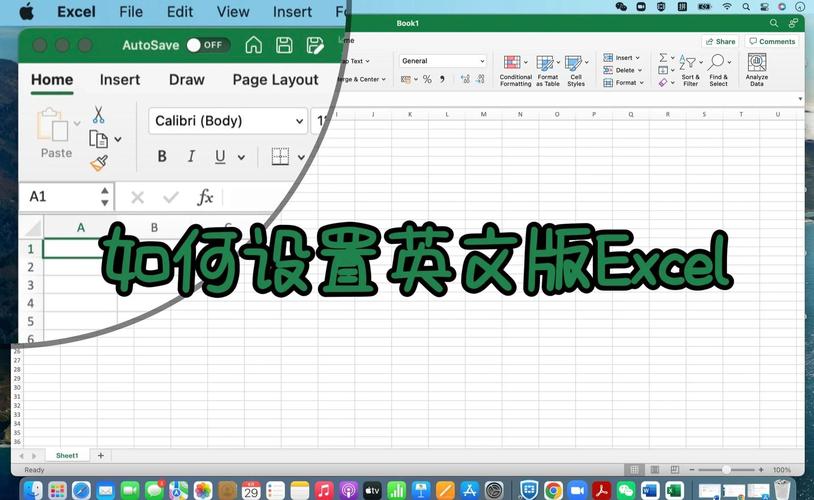Image resolution: width=814 pixels, height=500 pixels.
Task: Click the formula bar confirm checkmark
Action: click(171, 197)
